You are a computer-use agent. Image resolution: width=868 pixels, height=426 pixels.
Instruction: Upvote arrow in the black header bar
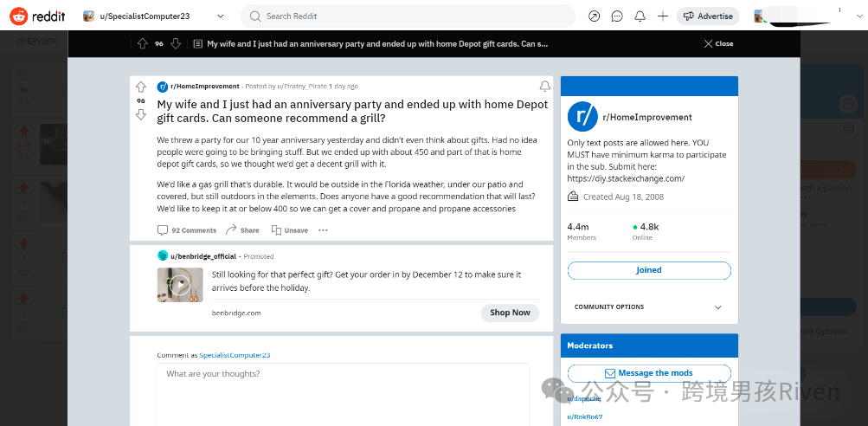[x=141, y=43]
